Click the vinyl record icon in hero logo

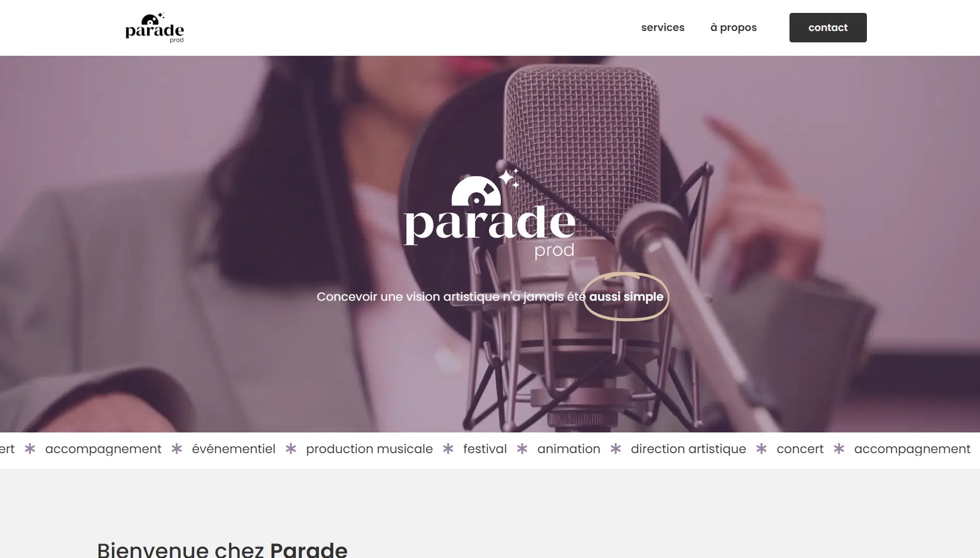476,192
